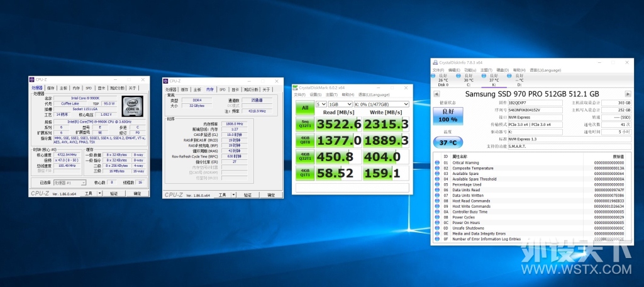This screenshot has height=287, width=644.
Task: Click the blue status dot for Critical Warning
Action: click(437, 163)
